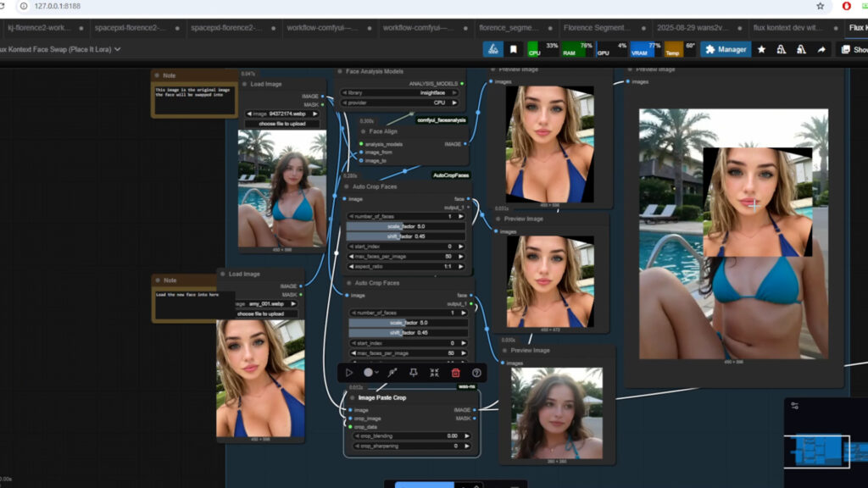
Task: Open the node color picker dropdown
Action: (x=370, y=372)
